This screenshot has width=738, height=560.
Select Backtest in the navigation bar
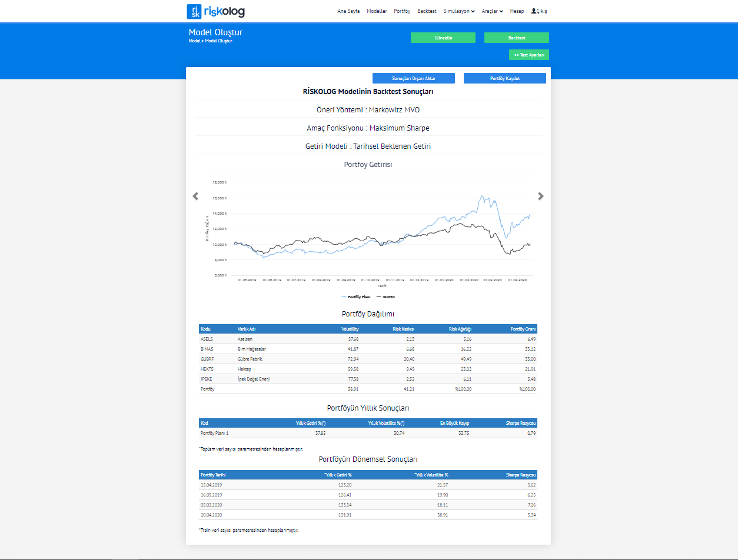(427, 11)
